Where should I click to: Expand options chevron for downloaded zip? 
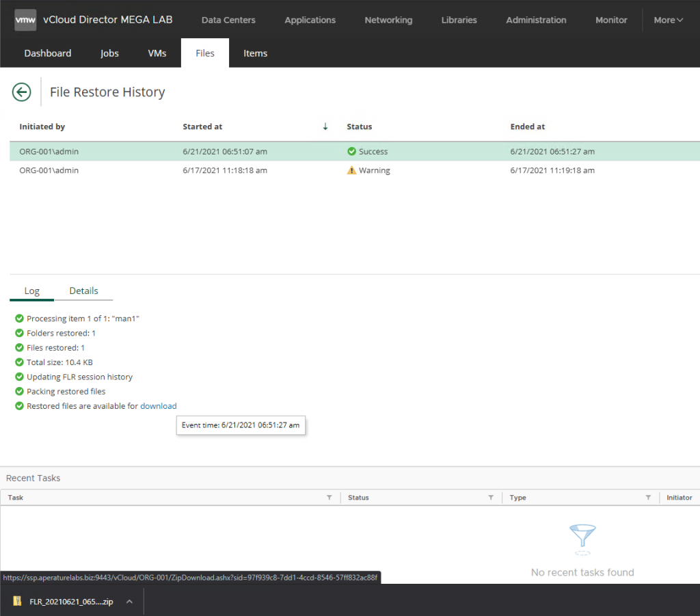pyautogui.click(x=129, y=602)
